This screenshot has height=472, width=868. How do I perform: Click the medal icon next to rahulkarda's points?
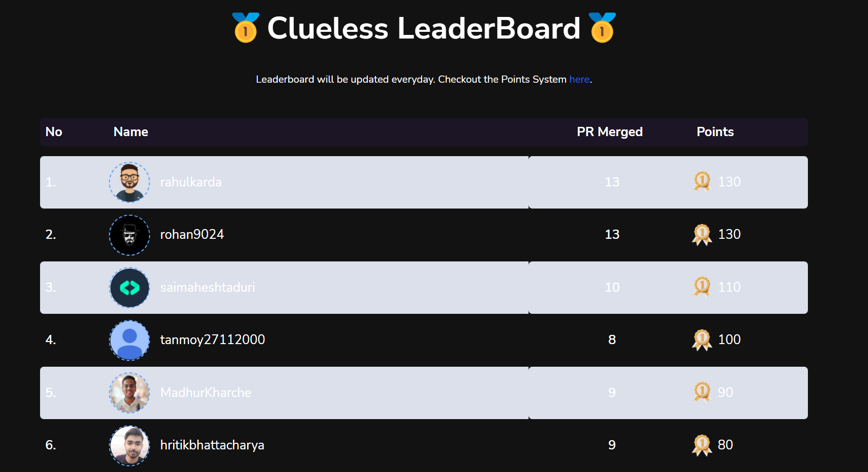pos(702,182)
